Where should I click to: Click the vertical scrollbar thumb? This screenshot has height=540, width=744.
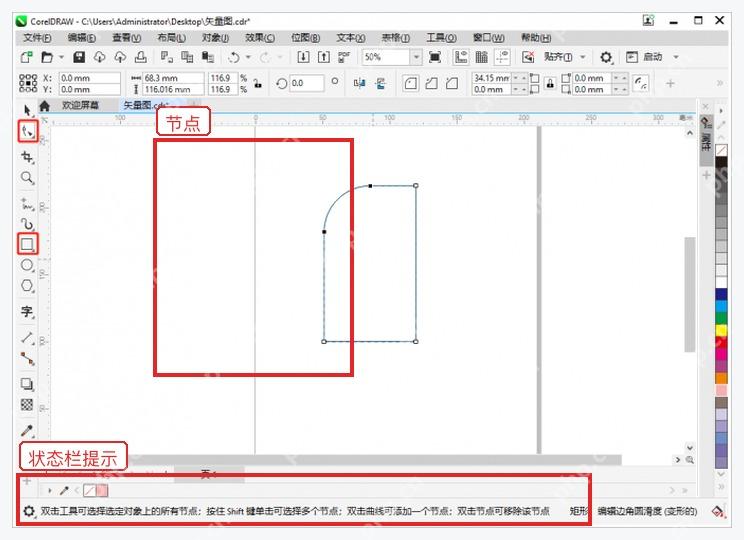689,294
